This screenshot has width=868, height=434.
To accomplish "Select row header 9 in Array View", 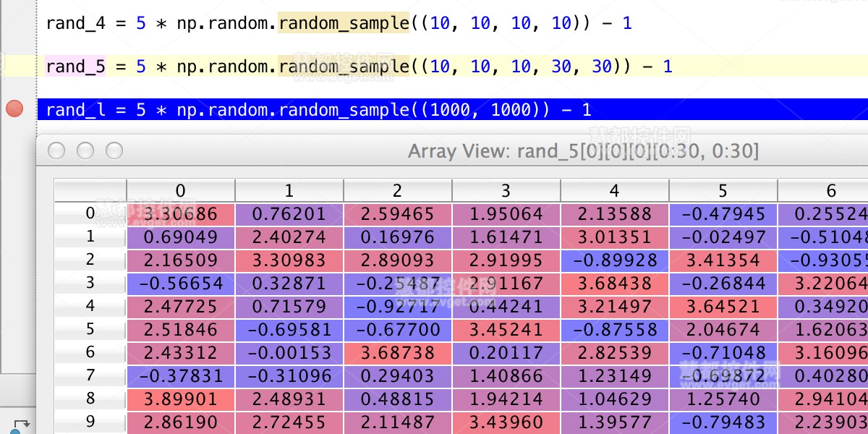I will tap(90, 422).
